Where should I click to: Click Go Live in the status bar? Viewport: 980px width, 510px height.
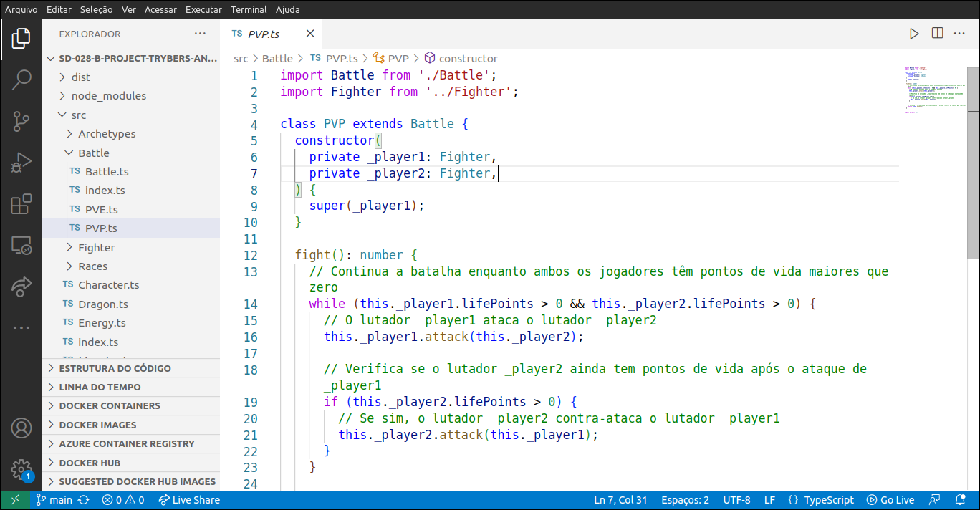(890, 500)
